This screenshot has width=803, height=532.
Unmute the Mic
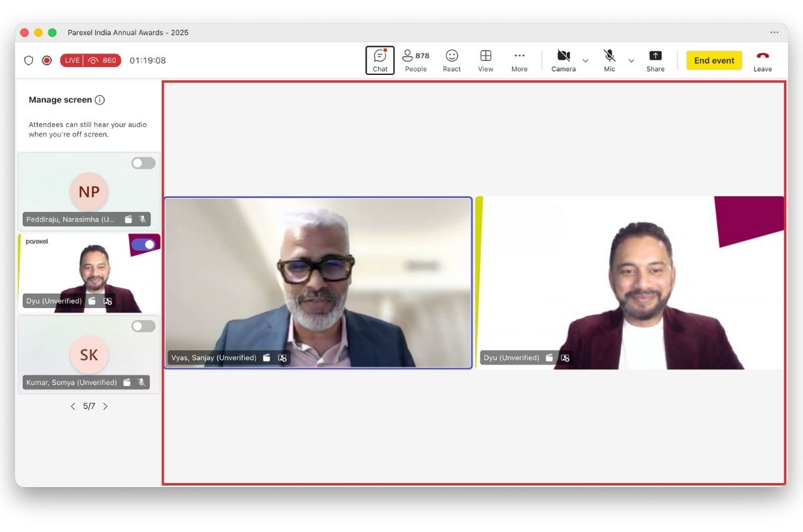point(609,60)
